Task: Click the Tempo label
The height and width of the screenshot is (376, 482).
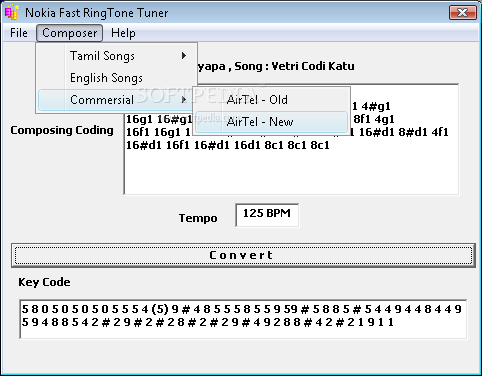Action: 198,218
